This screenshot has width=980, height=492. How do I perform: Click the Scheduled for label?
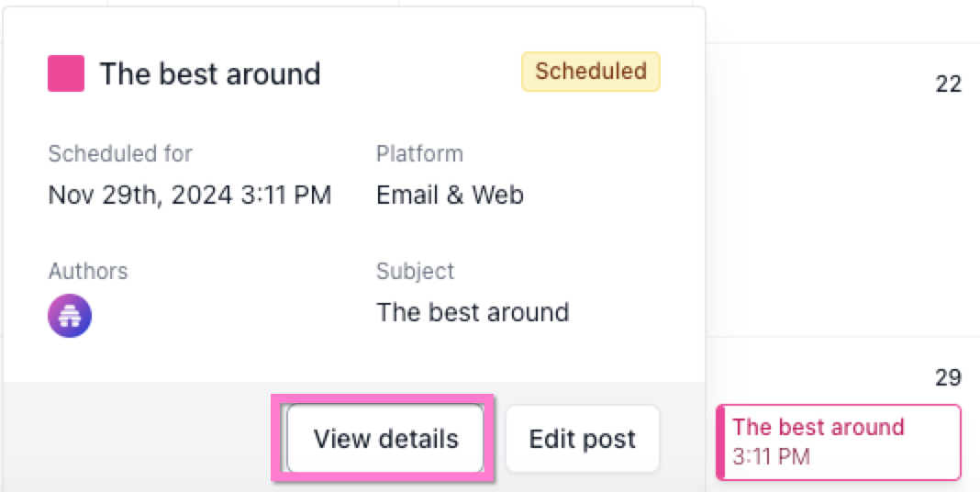[x=120, y=153]
